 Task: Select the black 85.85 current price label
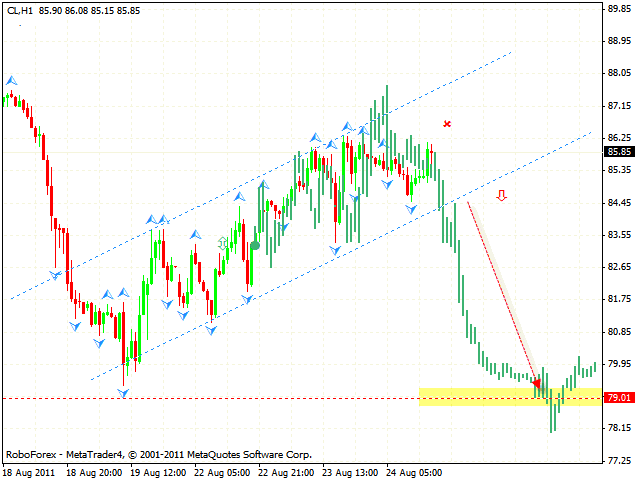point(617,152)
